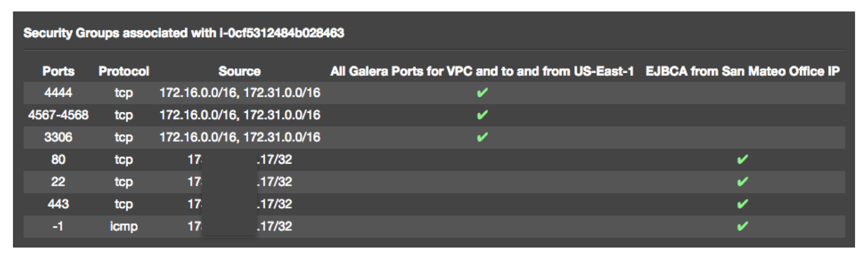Click EJBCA from San Mateo Office IP header
The height and width of the screenshot is (262, 868).
pos(742,71)
